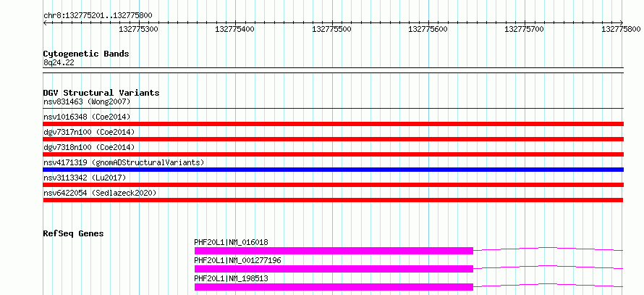Click ruler position 132775400
Viewport: 644px width, 295px height.
click(235, 29)
